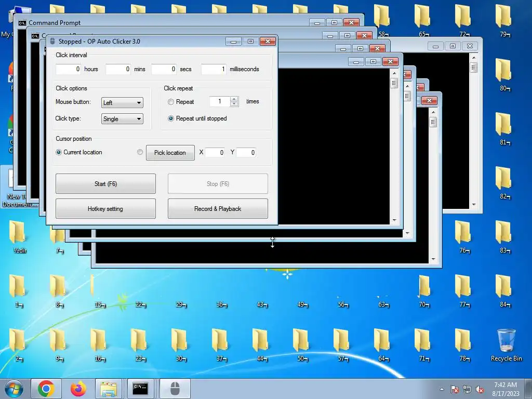Select desktop folder 37

(221, 345)
